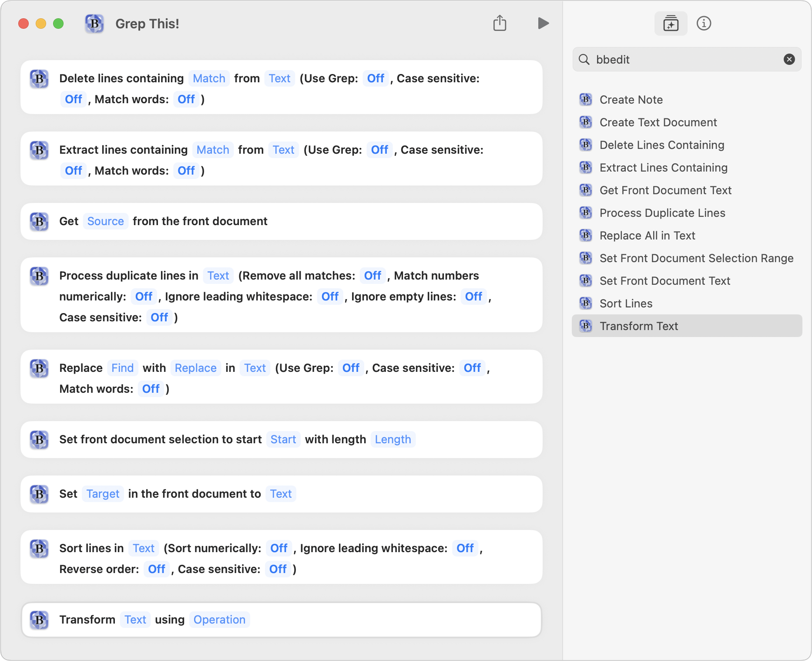Select Replace All in Text action
The width and height of the screenshot is (812, 661).
687,236
